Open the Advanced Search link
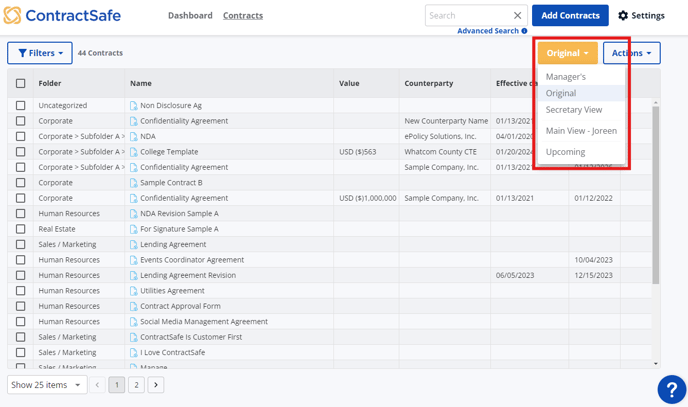This screenshot has height=407, width=688. [x=488, y=31]
